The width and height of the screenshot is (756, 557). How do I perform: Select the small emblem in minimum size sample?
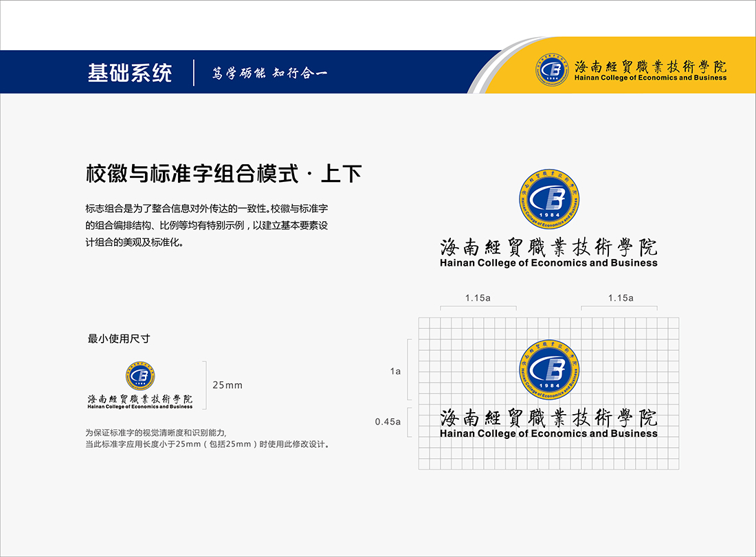click(x=140, y=375)
